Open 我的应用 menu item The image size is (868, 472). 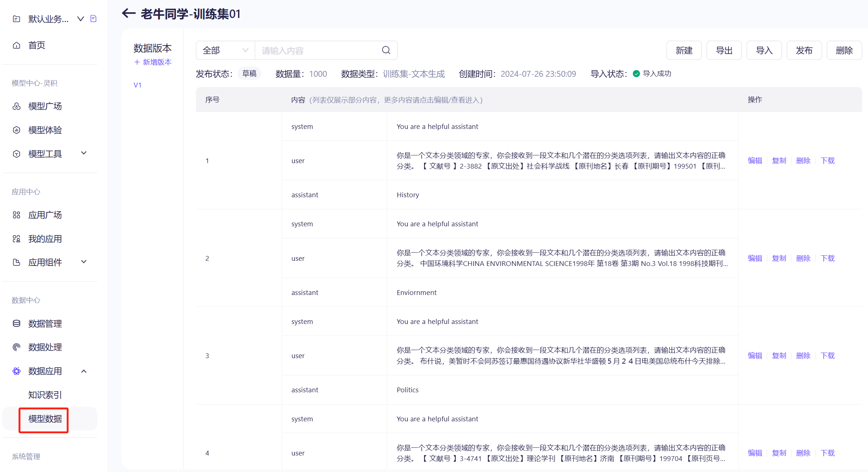pyautogui.click(x=45, y=239)
